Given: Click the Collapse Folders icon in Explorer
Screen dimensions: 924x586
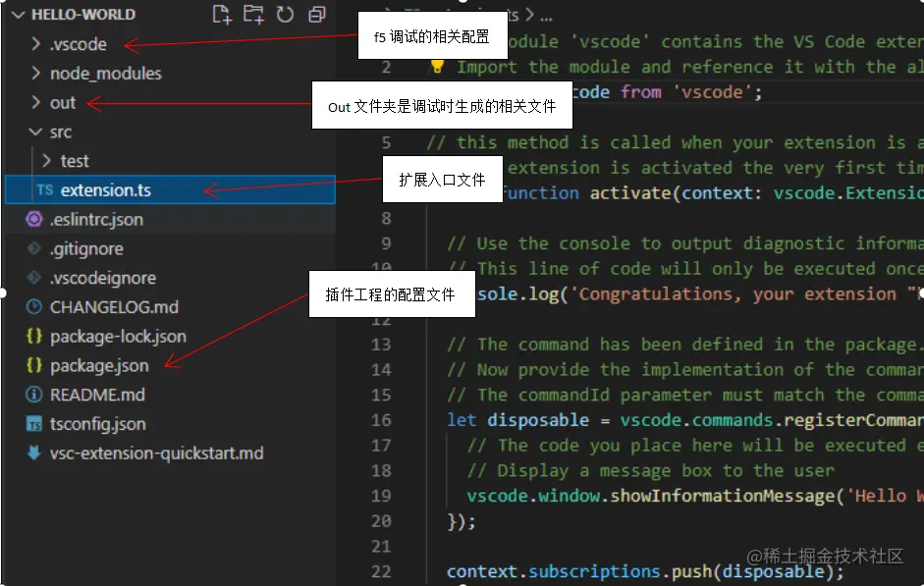Looking at the screenshot, I should pos(315,15).
